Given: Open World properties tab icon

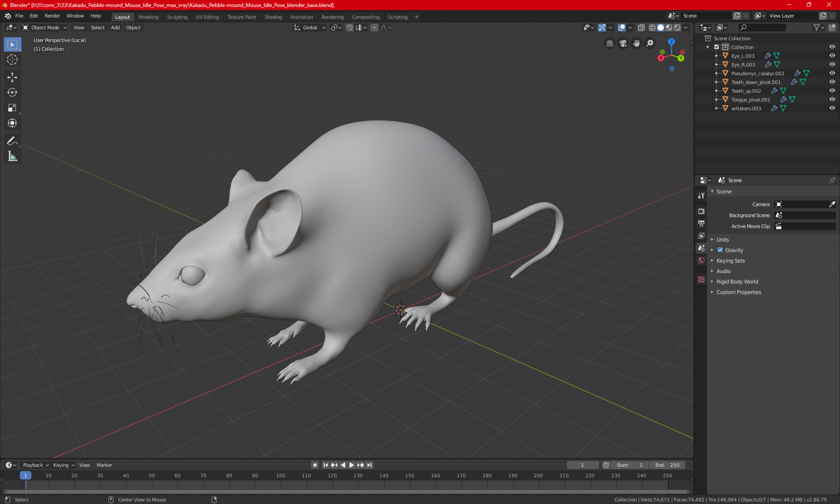Looking at the screenshot, I should click(701, 260).
